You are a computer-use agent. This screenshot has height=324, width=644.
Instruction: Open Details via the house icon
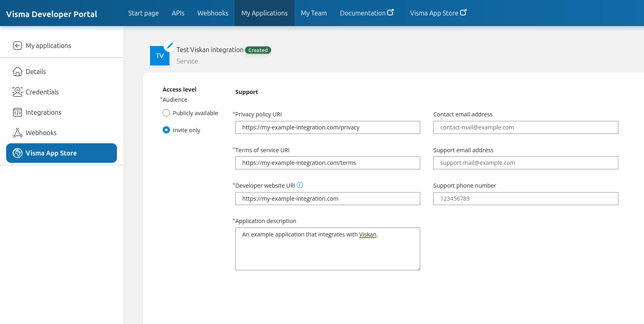click(18, 72)
